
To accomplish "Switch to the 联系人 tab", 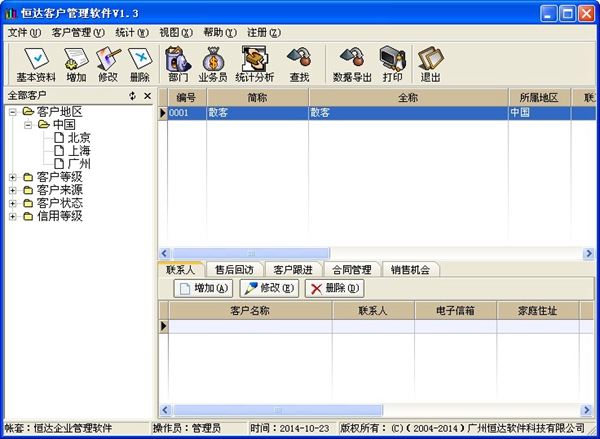I will coord(181,269).
